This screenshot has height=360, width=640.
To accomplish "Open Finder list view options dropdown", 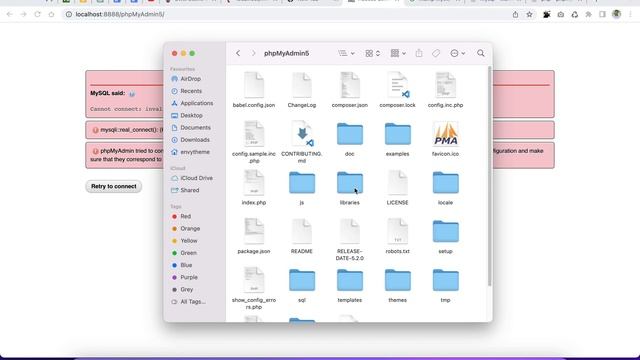I will [x=346, y=53].
